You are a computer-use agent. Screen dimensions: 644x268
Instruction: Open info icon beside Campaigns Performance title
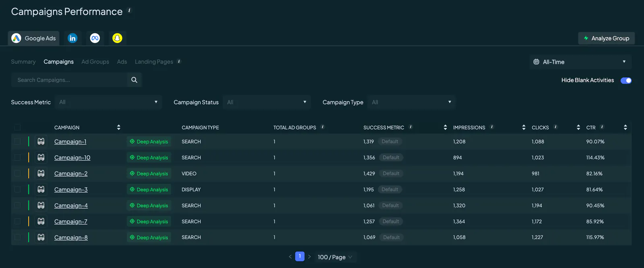pos(129,10)
